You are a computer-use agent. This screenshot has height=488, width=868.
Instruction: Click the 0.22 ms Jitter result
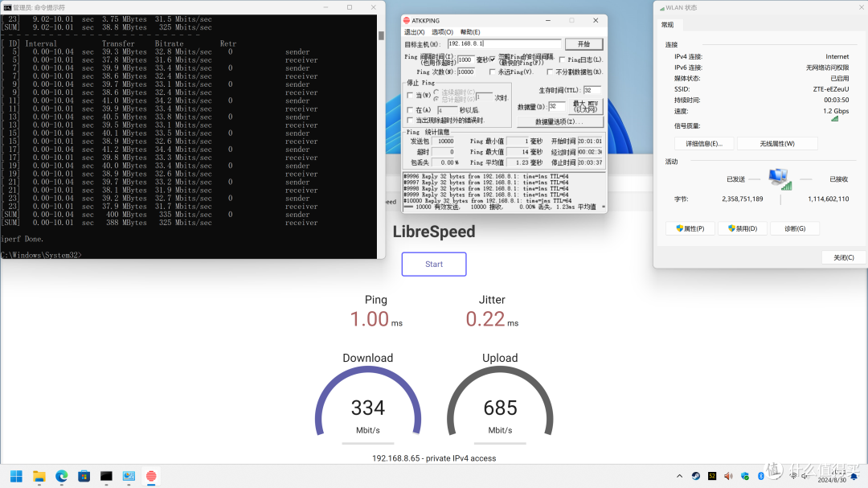tap(492, 319)
